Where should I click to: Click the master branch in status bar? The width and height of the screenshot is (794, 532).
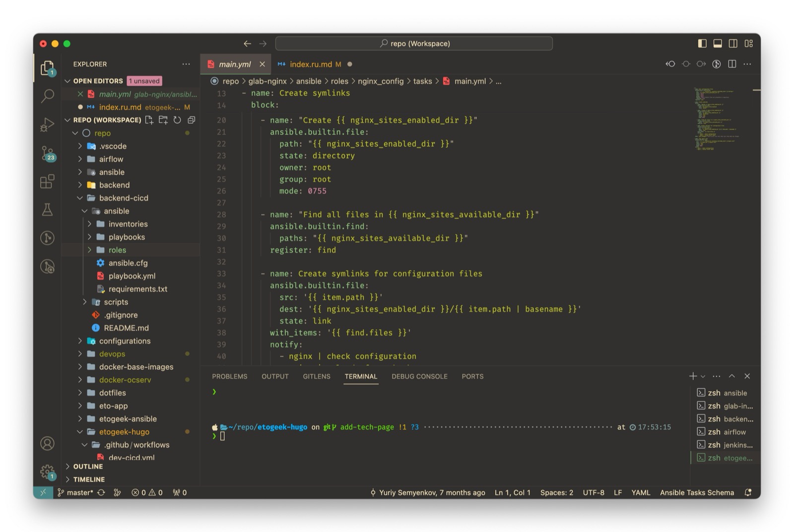point(79,493)
